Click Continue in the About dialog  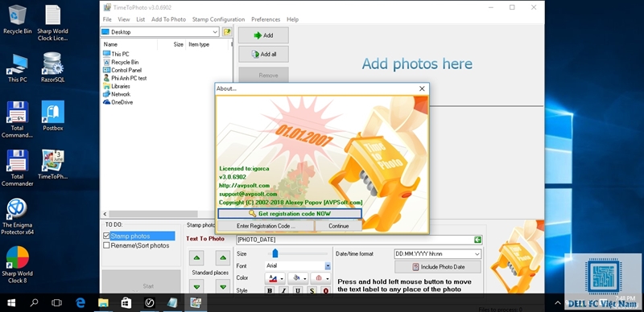[x=338, y=226]
